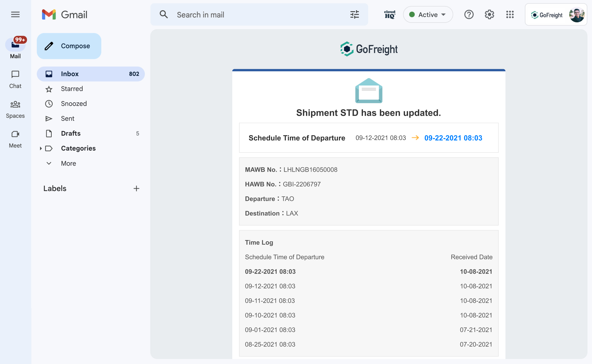Viewport: 592px width, 364px height.
Task: Click the cloudHQ extension icon
Action: 389,15
